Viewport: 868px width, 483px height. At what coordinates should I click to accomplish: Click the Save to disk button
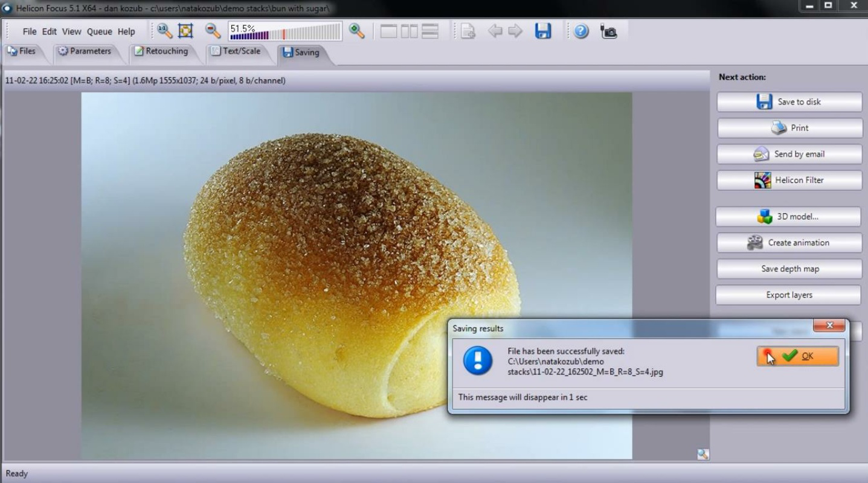point(789,101)
